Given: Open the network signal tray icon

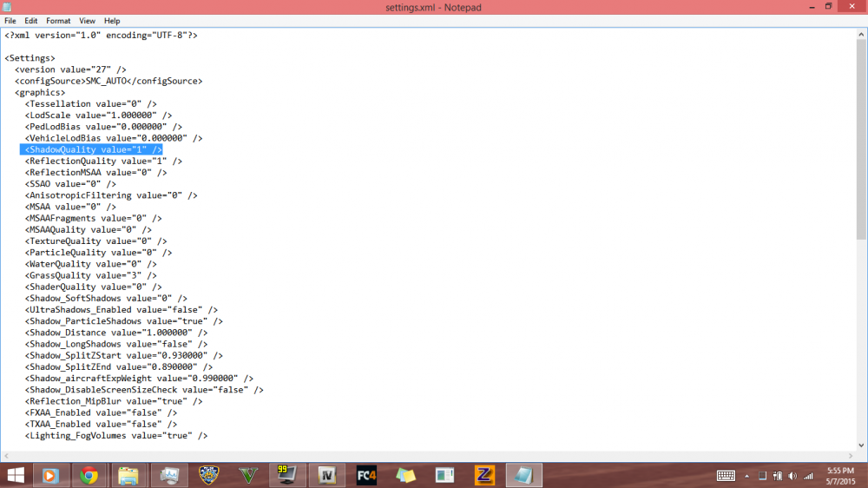Looking at the screenshot, I should pos(808,476).
